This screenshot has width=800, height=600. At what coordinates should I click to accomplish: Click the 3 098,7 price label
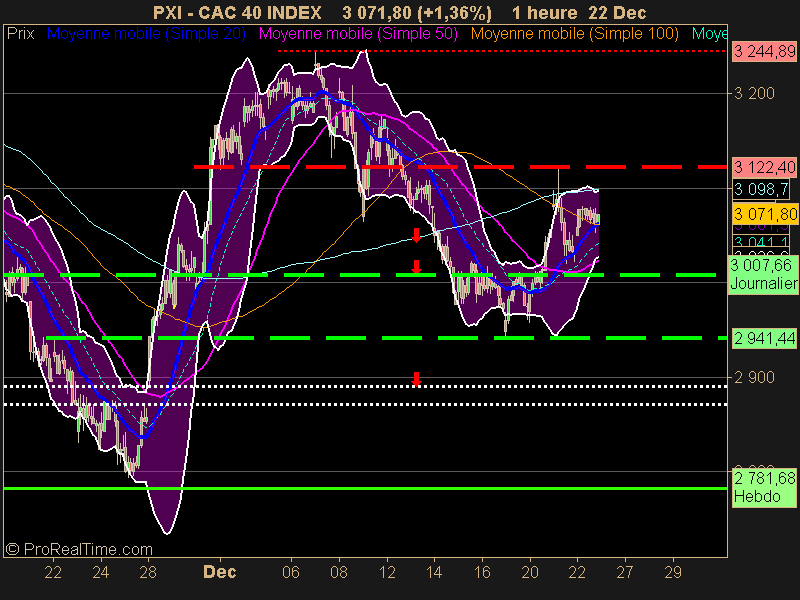(761, 189)
